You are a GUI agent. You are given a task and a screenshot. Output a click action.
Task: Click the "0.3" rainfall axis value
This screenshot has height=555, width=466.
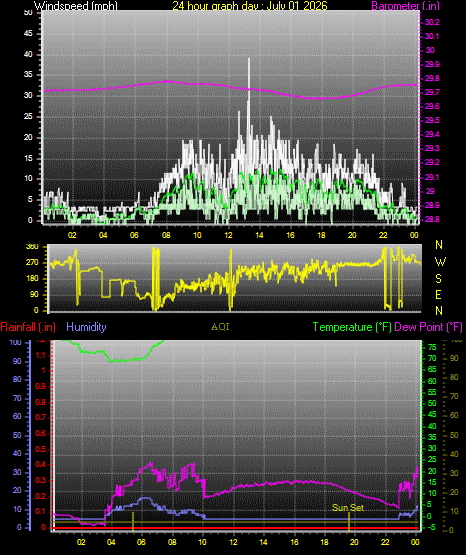[41, 480]
